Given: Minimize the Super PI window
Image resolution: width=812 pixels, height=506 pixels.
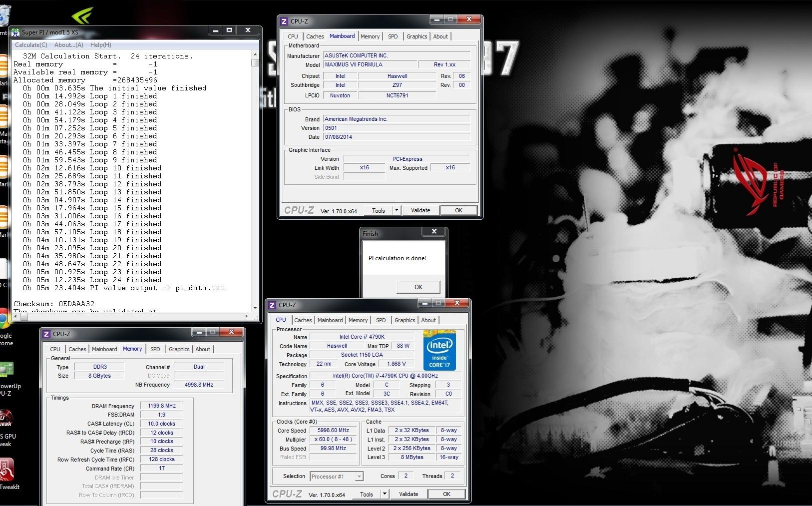Looking at the screenshot, I should (215, 30).
